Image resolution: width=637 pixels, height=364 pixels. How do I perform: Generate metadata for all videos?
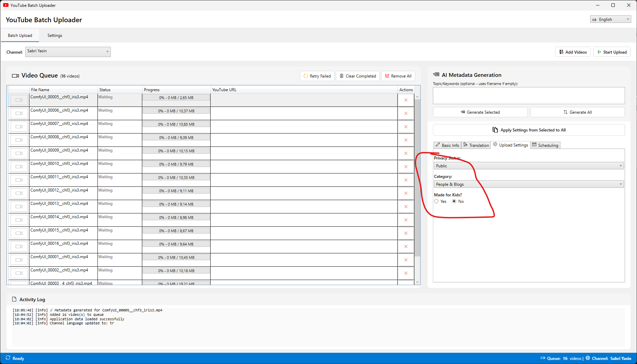tap(577, 112)
